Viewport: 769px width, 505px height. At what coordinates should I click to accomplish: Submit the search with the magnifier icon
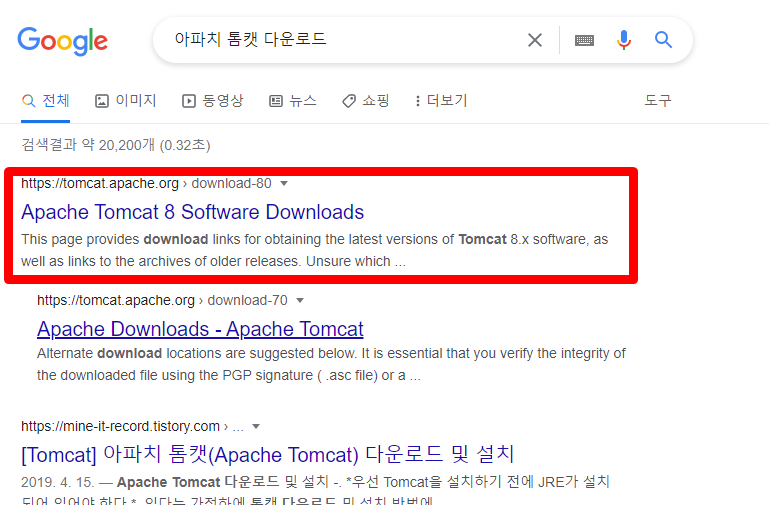tap(663, 40)
